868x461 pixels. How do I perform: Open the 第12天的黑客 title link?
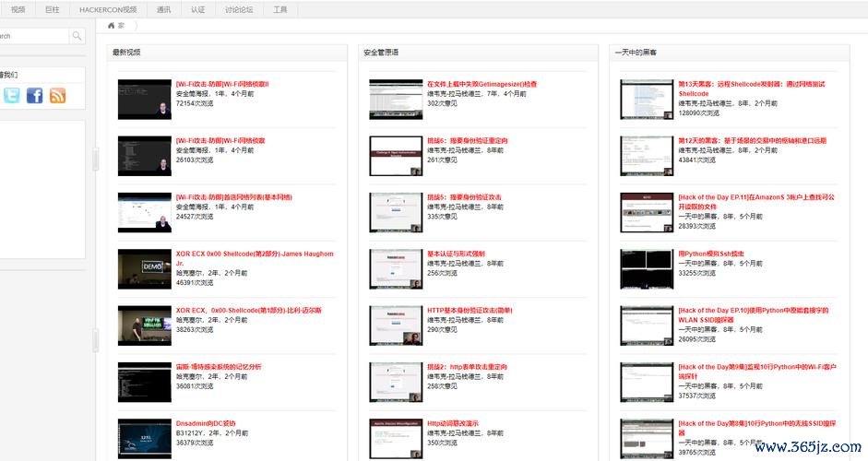(753, 140)
